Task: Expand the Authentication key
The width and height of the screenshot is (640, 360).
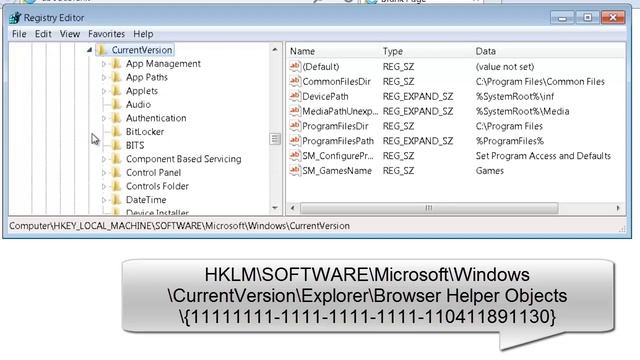Action: pyautogui.click(x=104, y=118)
